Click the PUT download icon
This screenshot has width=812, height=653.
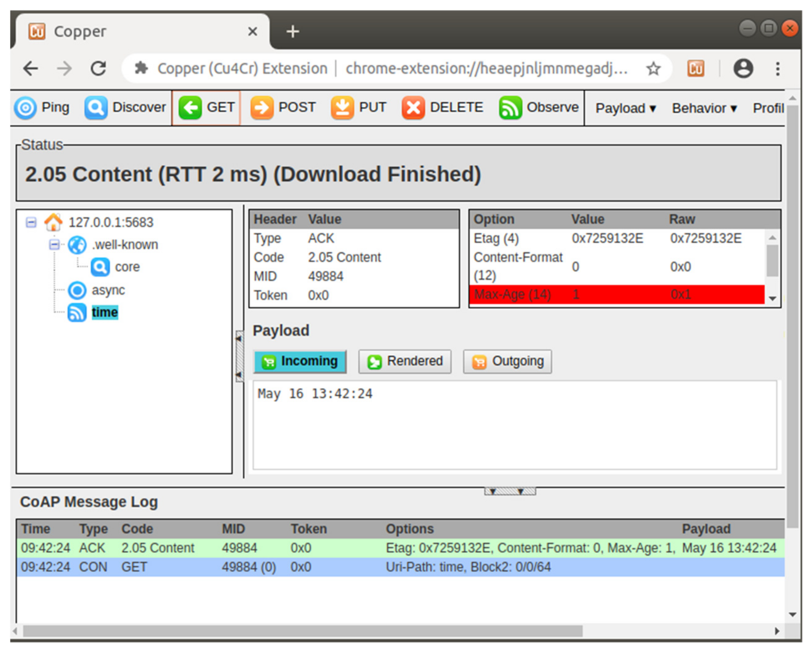pos(342,108)
